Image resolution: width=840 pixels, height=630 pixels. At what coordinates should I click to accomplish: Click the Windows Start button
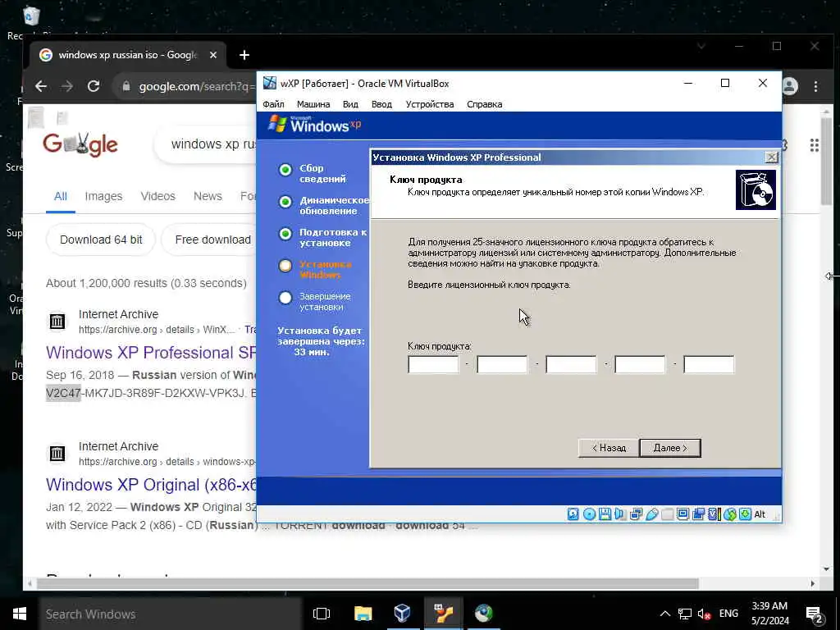pos(20,614)
